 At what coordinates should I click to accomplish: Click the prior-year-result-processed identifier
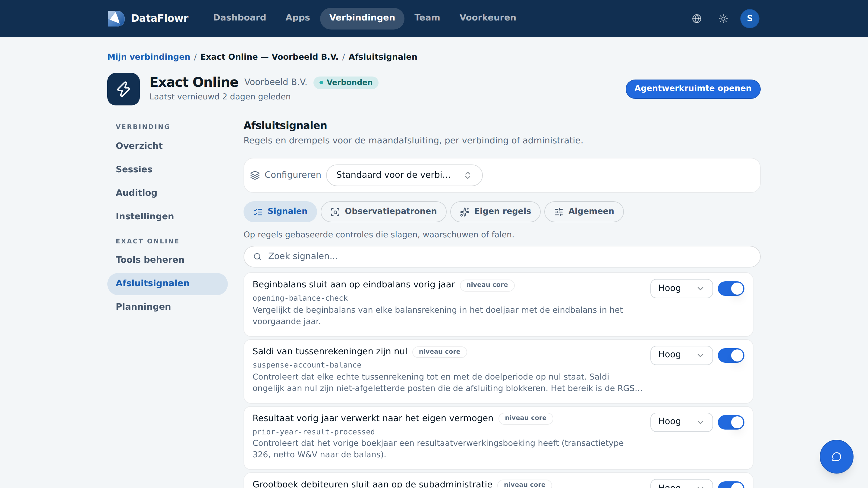[x=313, y=432]
